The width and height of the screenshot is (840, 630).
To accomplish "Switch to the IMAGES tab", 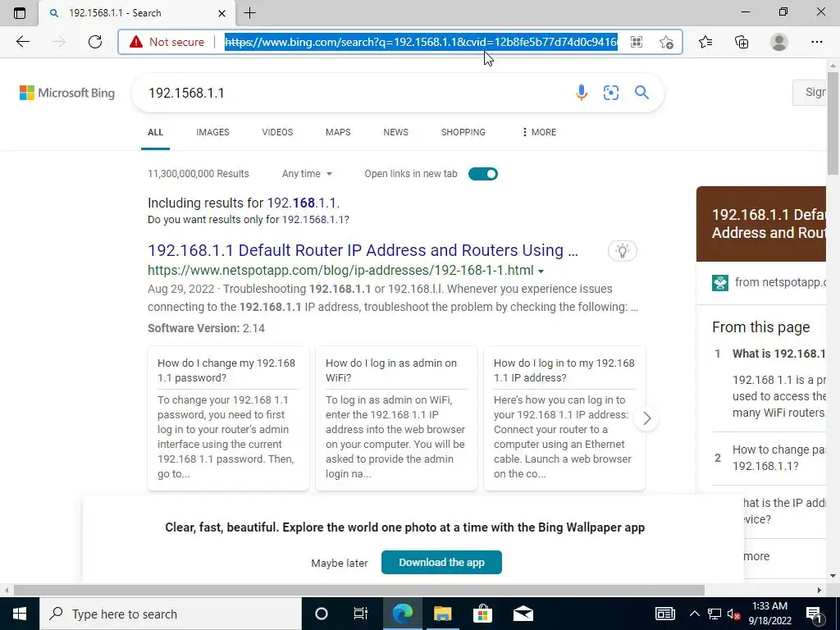I will coord(212,132).
